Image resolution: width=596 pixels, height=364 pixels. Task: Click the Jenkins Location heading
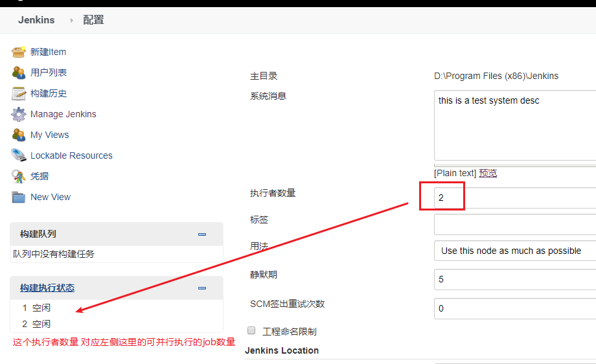[x=282, y=350]
